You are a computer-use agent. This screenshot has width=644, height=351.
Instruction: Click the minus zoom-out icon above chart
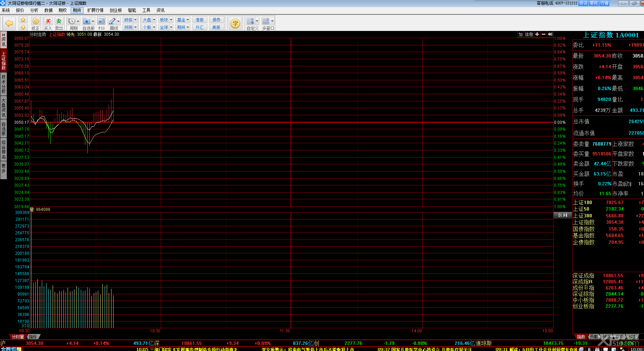[543, 34]
